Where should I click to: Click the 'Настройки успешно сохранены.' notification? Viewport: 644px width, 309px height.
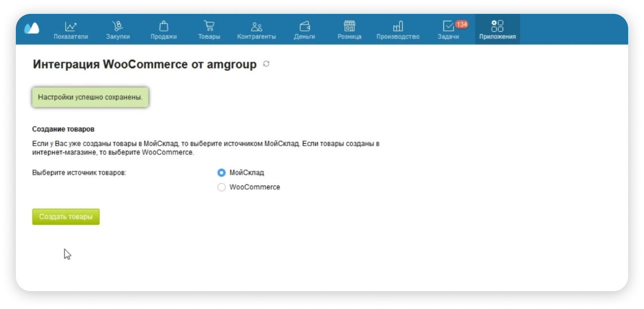[x=90, y=98]
